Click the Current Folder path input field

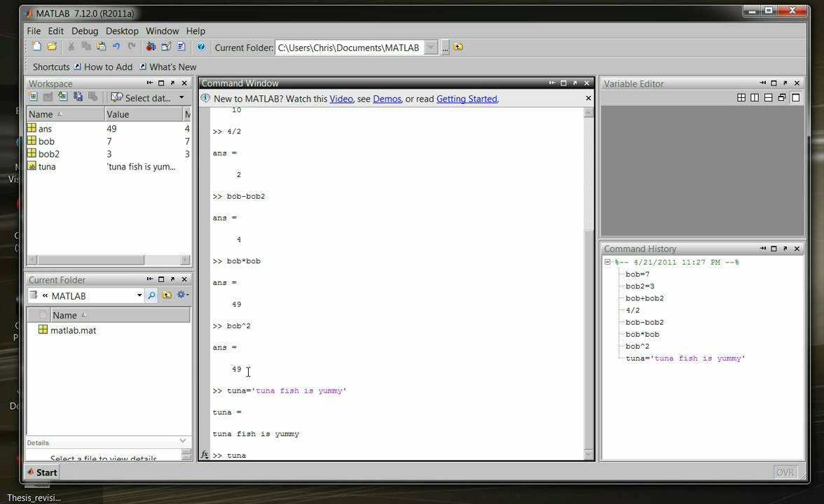pos(350,48)
